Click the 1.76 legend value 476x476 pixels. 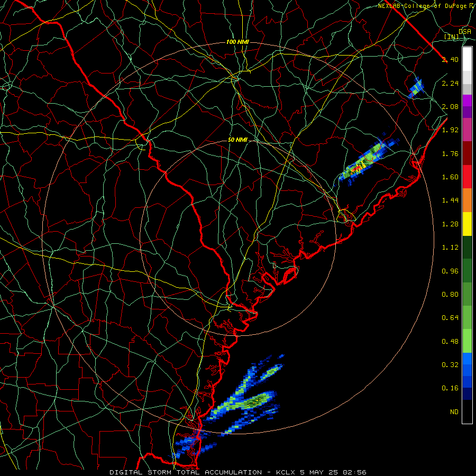point(450,153)
